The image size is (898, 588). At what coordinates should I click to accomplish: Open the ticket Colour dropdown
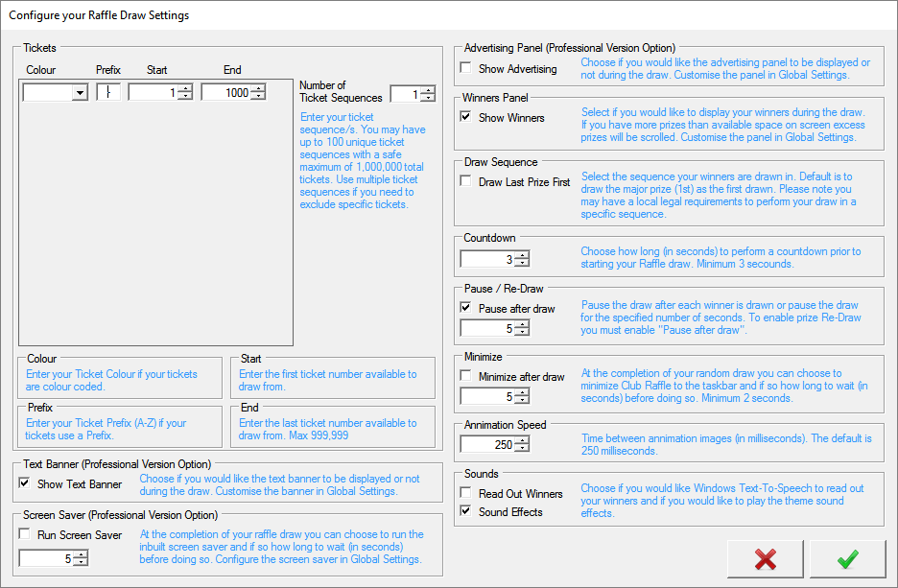click(79, 93)
